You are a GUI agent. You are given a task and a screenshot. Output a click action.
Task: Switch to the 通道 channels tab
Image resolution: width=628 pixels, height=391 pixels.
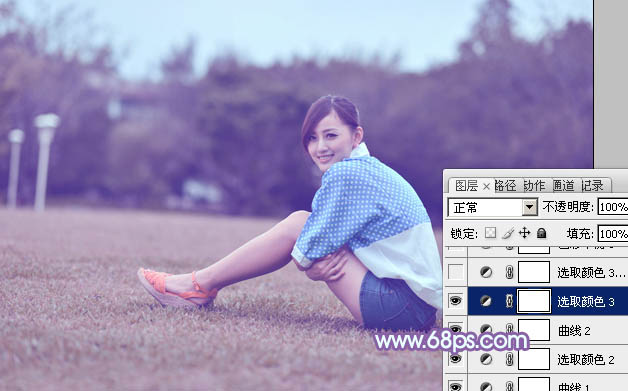(x=564, y=185)
